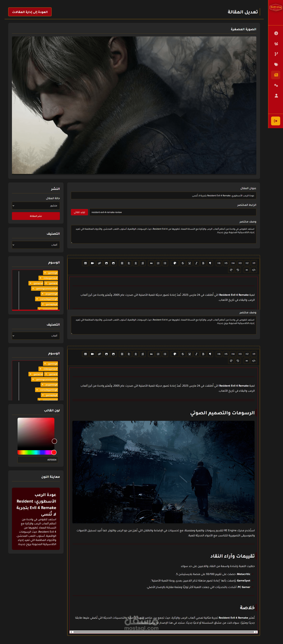Click the red نشر المقالة publish button
The width and height of the screenshot is (283, 644).
[x=36, y=216]
